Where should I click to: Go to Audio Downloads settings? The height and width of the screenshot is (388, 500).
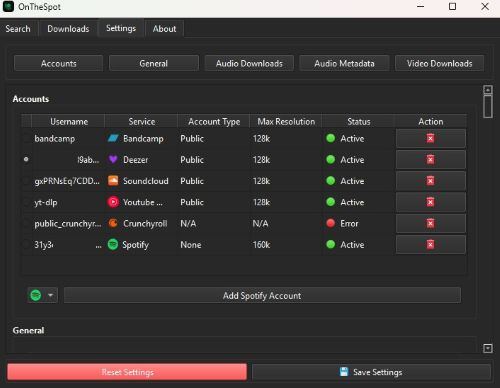pyautogui.click(x=249, y=63)
